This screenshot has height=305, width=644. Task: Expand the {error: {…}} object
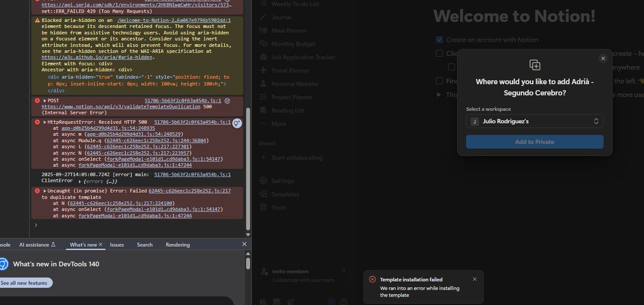[x=80, y=182]
